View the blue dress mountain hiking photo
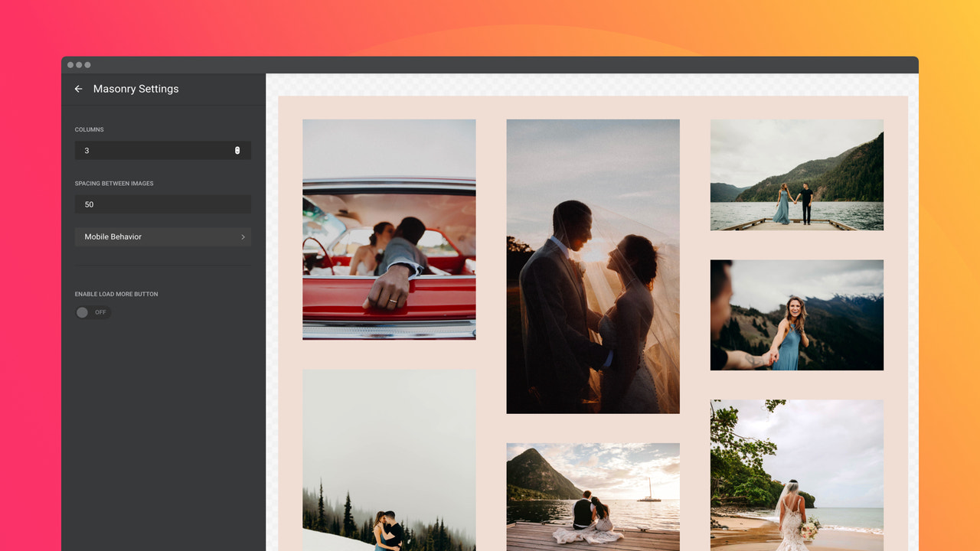The image size is (980, 551). click(x=796, y=315)
